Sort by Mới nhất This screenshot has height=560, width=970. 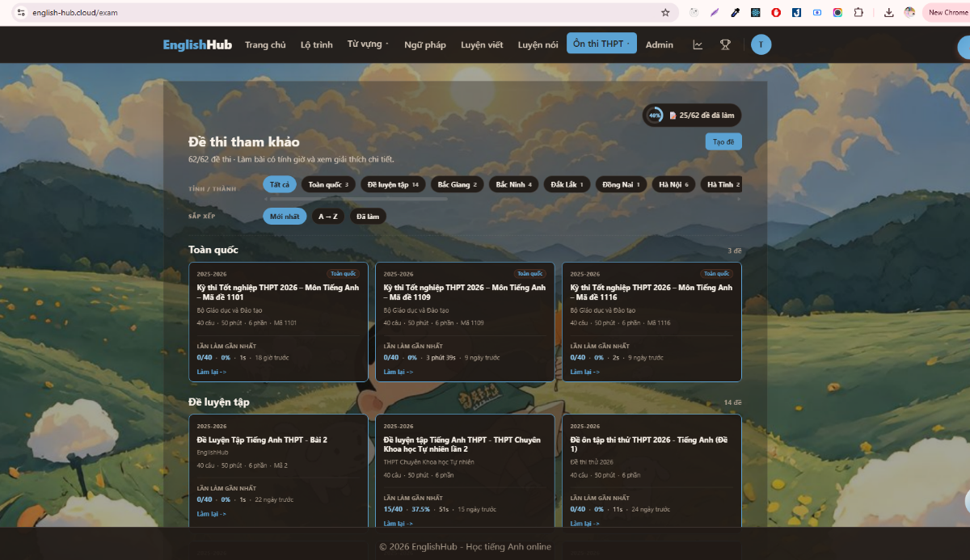[285, 217]
